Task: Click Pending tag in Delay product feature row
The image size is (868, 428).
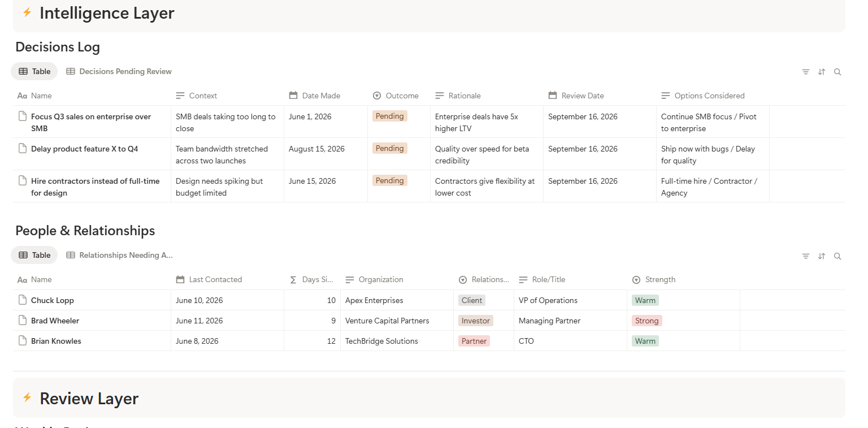Action: pos(390,148)
